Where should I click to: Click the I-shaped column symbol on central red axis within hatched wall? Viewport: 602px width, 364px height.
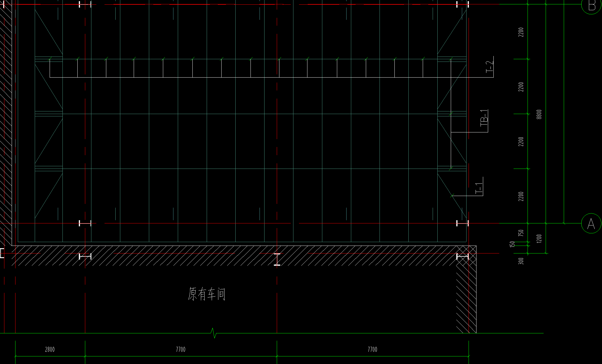click(277, 259)
